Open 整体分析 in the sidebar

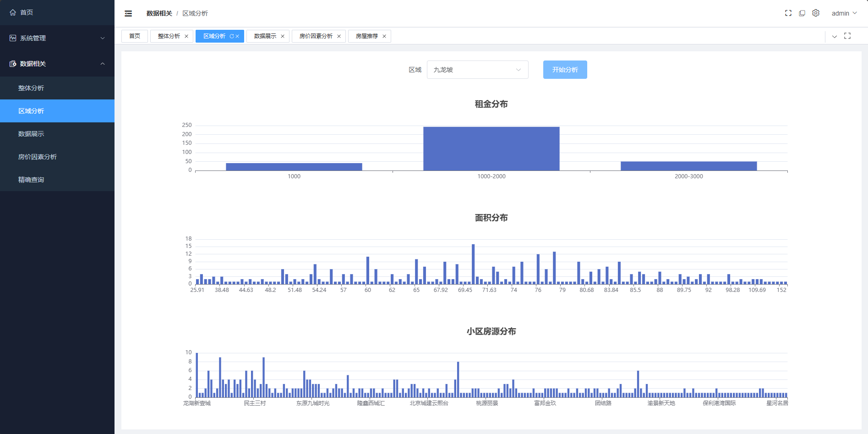pos(57,88)
